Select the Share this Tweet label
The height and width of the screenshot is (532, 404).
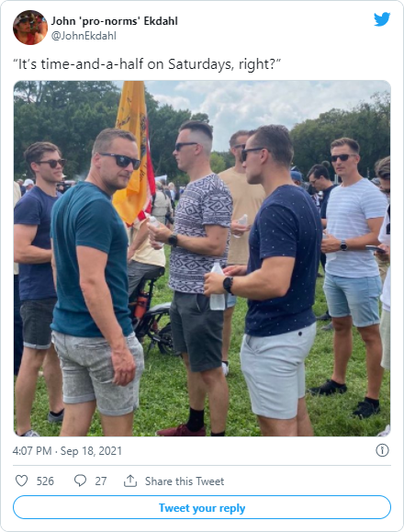pyautogui.click(x=185, y=481)
